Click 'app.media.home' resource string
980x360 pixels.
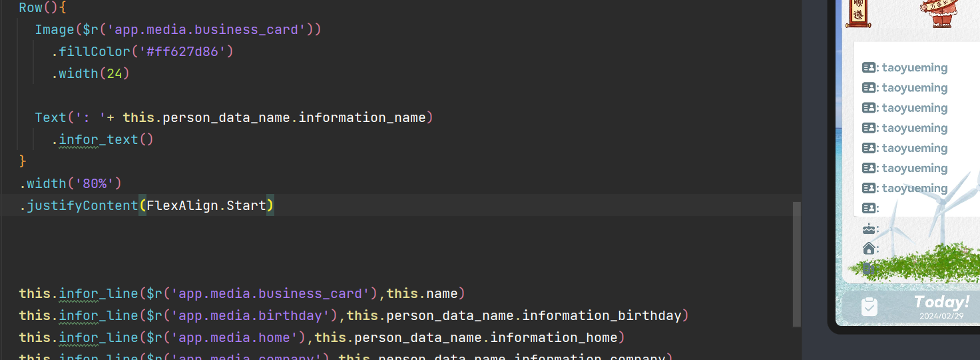pyautogui.click(x=234, y=337)
